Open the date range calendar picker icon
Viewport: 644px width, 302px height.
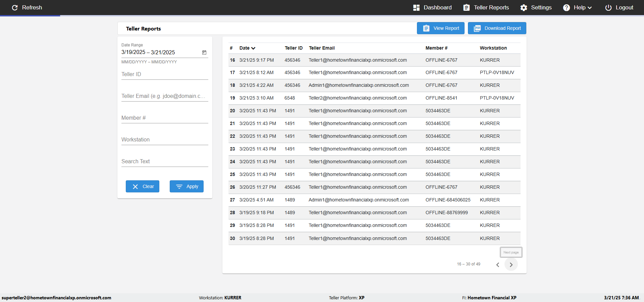204,52
